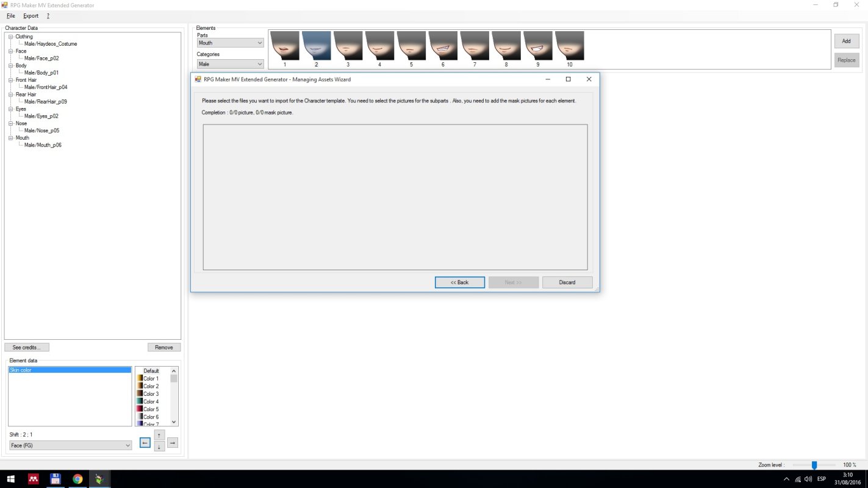Shift element up with the up arrow button

coord(159,435)
